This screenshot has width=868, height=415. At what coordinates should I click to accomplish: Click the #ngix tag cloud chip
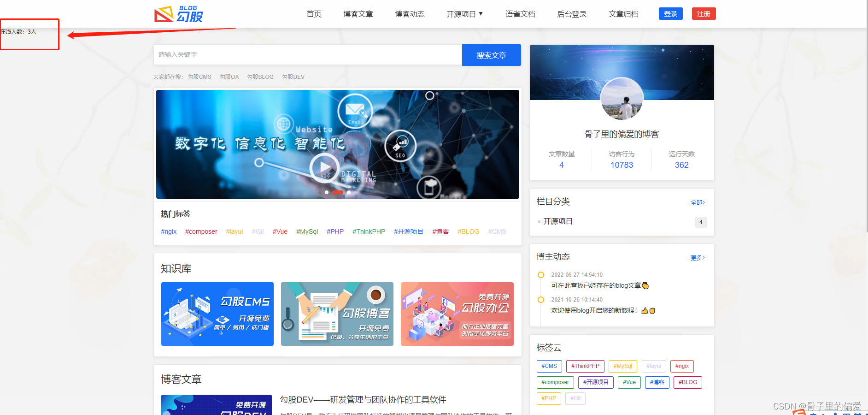tap(682, 366)
